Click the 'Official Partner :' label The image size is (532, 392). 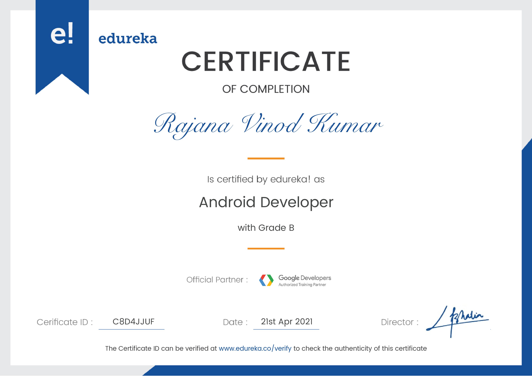[x=217, y=280]
